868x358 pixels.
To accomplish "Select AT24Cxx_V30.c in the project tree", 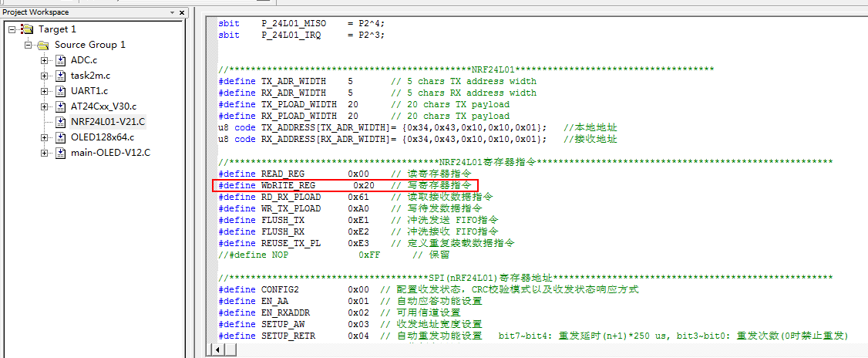I will click(x=103, y=106).
